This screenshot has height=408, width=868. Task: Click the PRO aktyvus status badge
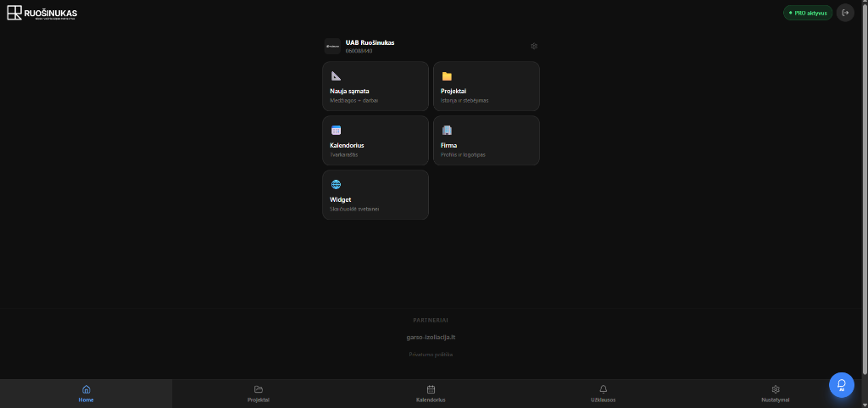tap(808, 13)
